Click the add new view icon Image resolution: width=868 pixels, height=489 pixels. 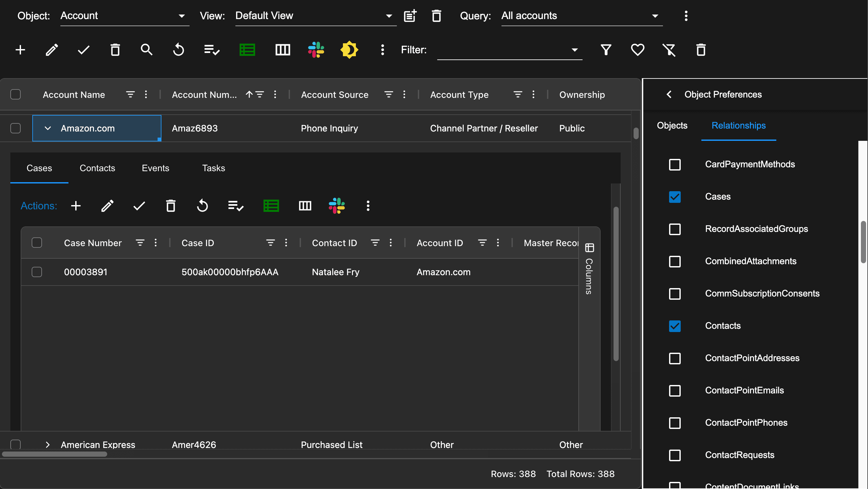click(410, 16)
